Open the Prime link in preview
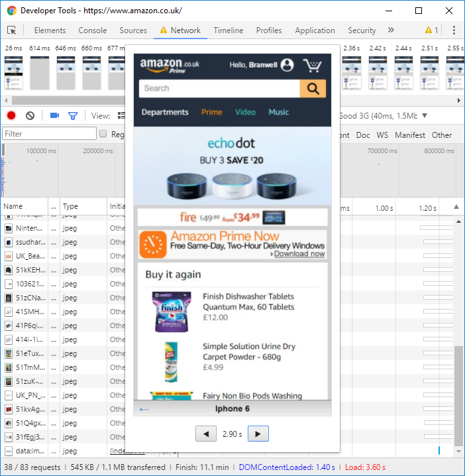 point(212,112)
